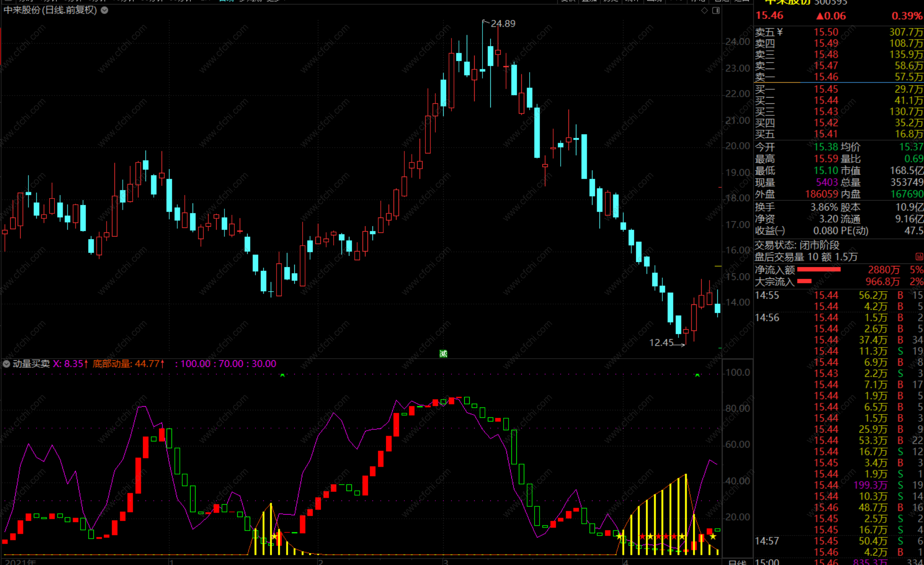The height and width of the screenshot is (565, 924).
Task: Select the 买一 bid price 15.45 row
Action: point(826,89)
